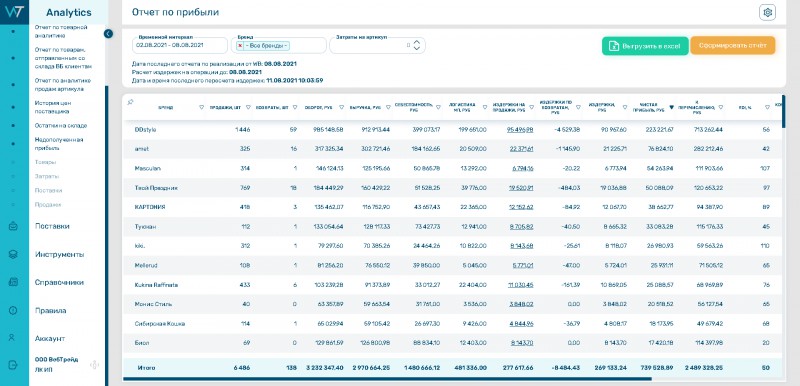
Task: Open Остатки на складе
Action: pyautogui.click(x=61, y=125)
